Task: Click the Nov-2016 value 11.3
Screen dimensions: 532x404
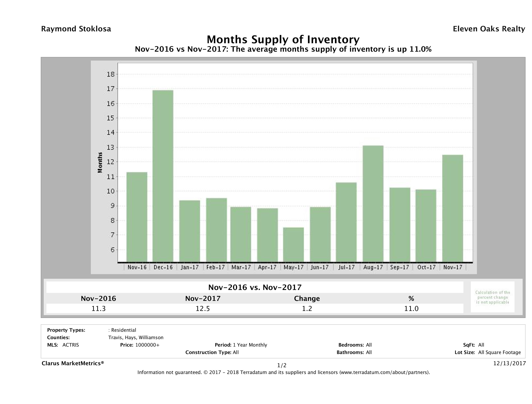Action: (98, 308)
